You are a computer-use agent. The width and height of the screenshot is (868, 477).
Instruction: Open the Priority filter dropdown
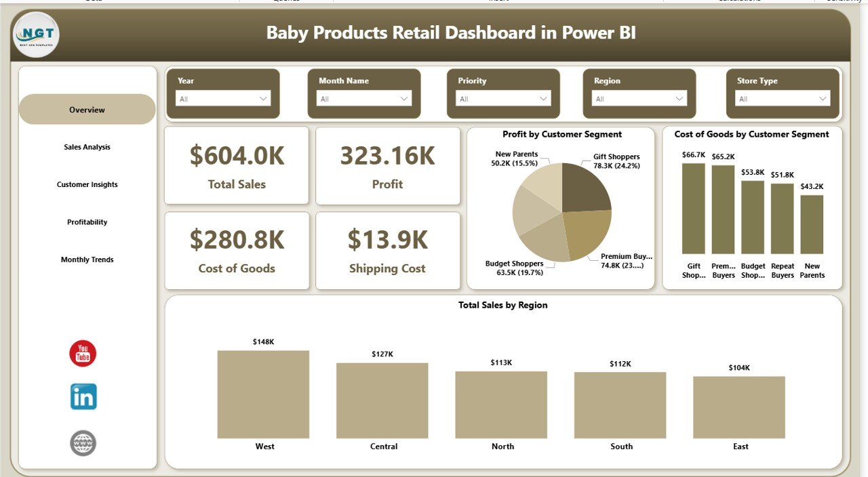click(542, 98)
